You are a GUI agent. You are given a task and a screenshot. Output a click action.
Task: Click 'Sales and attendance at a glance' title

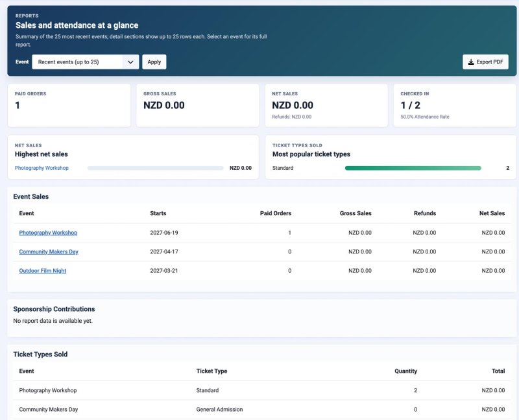77,25
